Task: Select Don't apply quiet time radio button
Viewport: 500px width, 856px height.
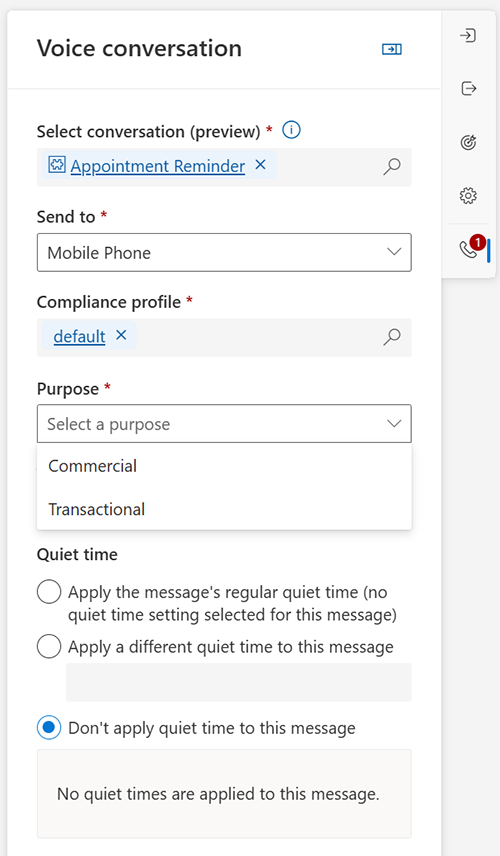Action: click(49, 728)
